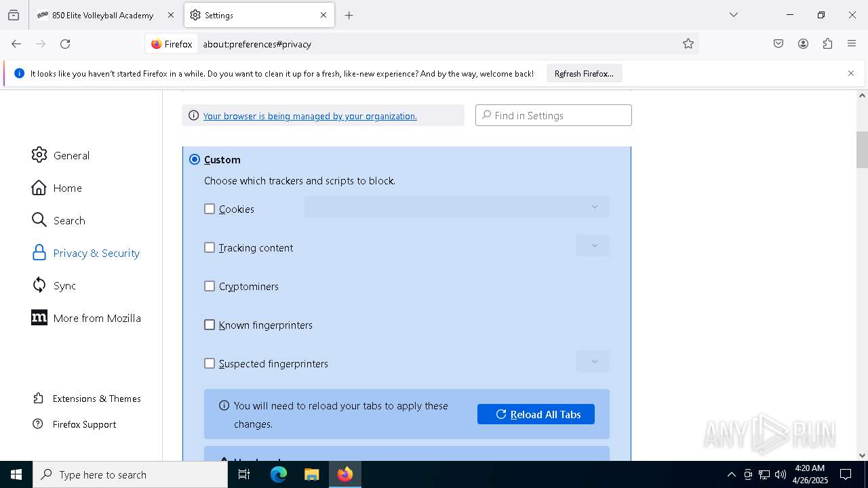Enable the Suspected fingerprinters checkbox
Screen dimensions: 868x488
210,363
